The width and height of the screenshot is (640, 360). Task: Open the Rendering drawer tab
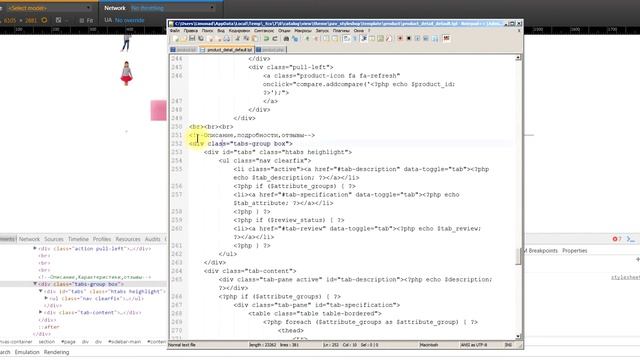(x=56, y=352)
